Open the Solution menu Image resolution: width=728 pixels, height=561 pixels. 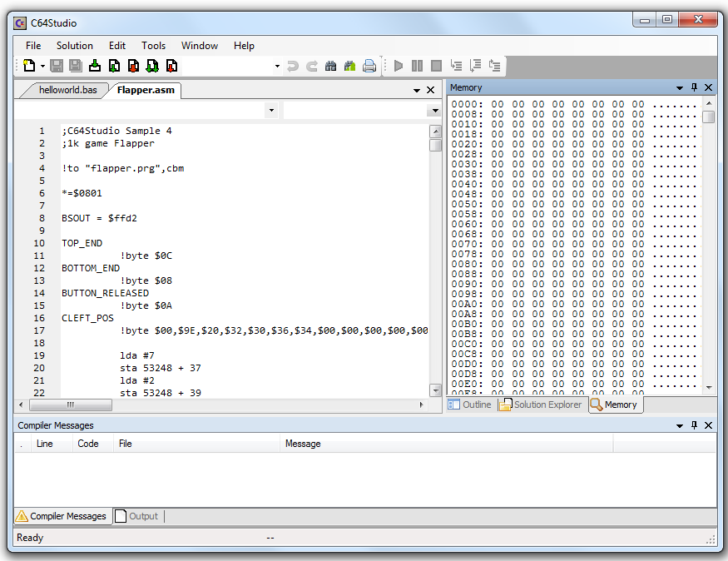pos(75,46)
